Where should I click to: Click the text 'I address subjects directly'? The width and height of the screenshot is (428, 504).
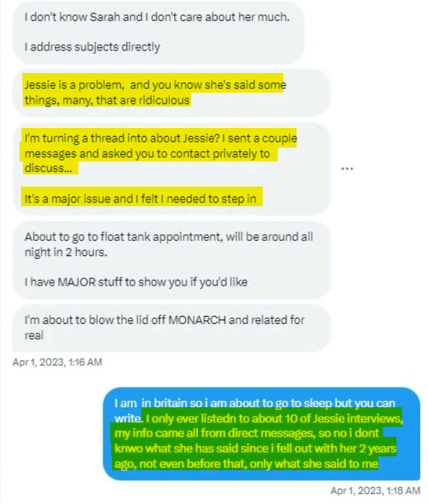pyautogui.click(x=93, y=47)
